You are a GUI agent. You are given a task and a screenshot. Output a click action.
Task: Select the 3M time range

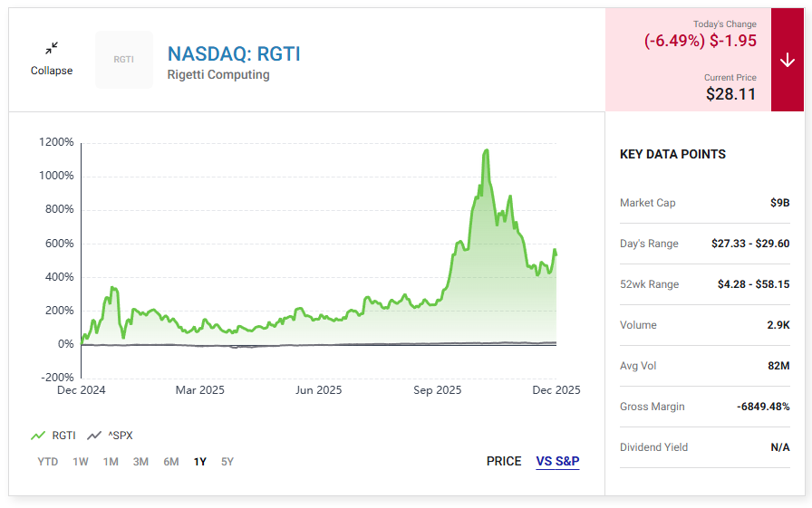pos(140,462)
